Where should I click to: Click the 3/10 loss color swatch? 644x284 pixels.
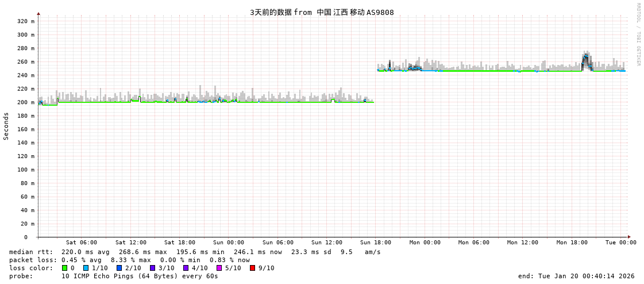pyautogui.click(x=152, y=268)
